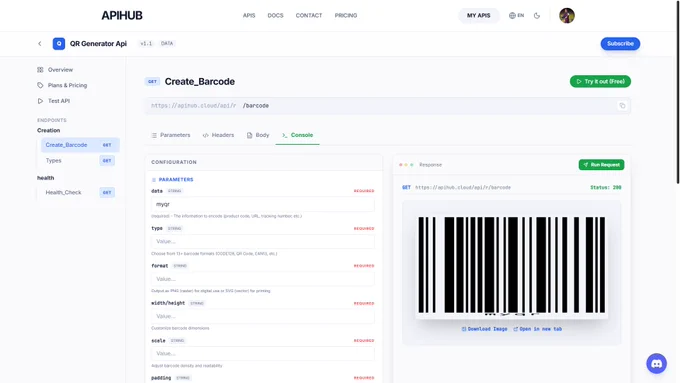Click the back arrow beside QR Generator Api
This screenshot has height=383, width=680.
[39, 43]
